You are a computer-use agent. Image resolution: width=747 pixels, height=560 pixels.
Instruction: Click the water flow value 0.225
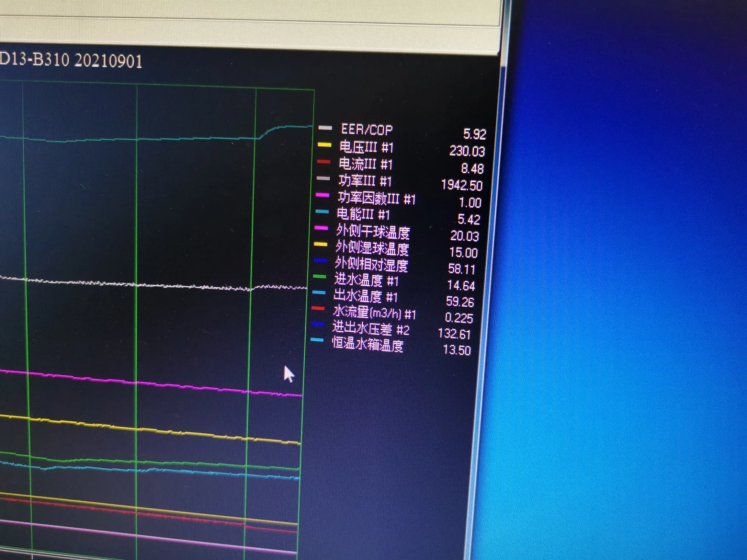[458, 318]
